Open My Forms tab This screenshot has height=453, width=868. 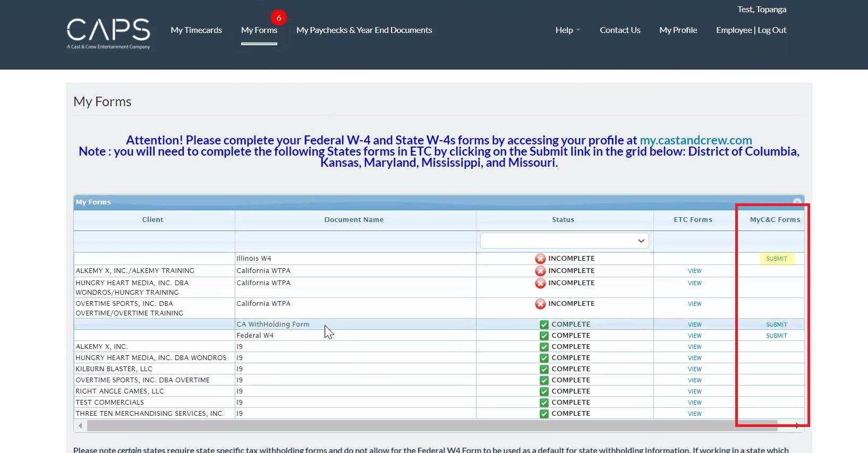[x=259, y=30]
